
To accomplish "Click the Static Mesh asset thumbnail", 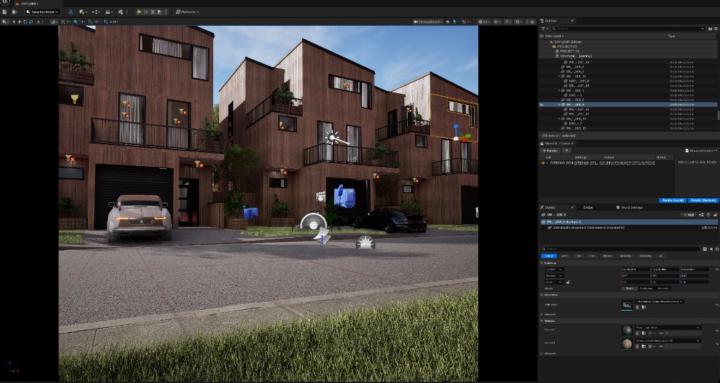I will 627,305.
